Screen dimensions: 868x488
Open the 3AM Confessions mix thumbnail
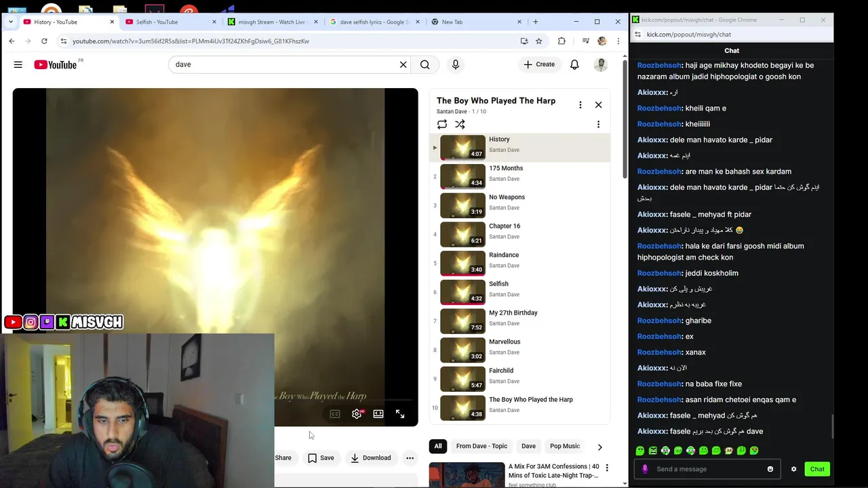tap(467, 474)
